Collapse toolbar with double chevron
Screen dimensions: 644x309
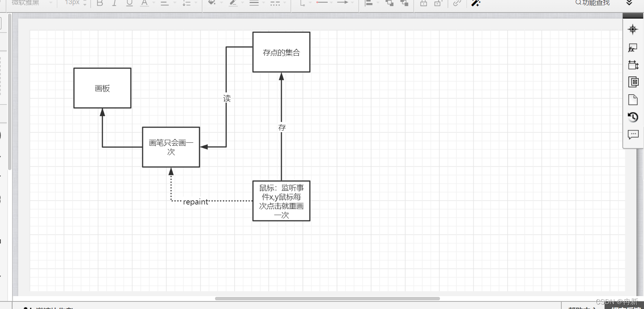[x=629, y=3]
